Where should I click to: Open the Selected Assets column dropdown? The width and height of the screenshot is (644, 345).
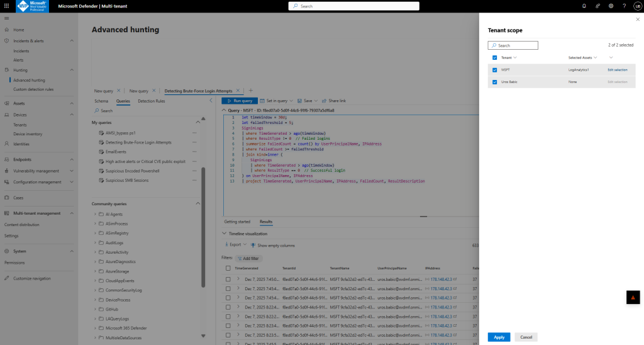coord(595,57)
